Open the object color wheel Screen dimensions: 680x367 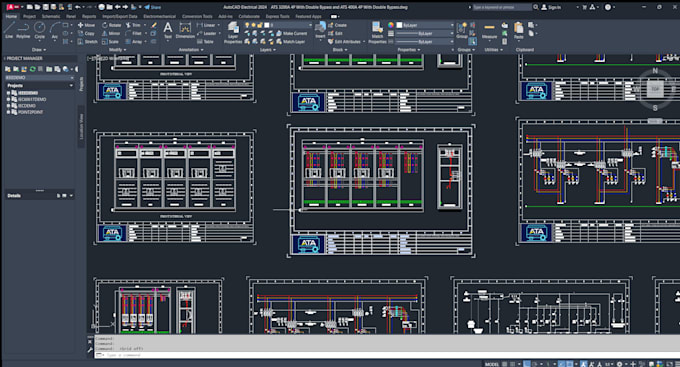tap(391, 25)
